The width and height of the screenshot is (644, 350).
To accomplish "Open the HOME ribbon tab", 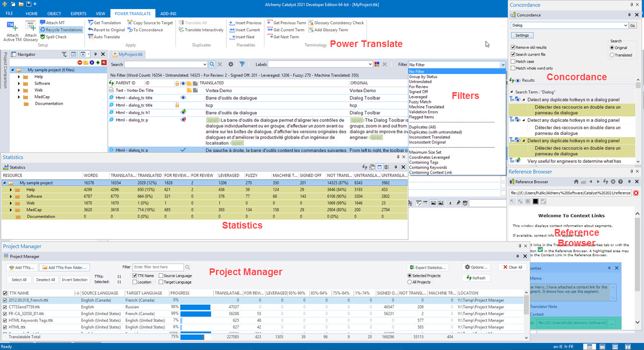I will 32,14.
